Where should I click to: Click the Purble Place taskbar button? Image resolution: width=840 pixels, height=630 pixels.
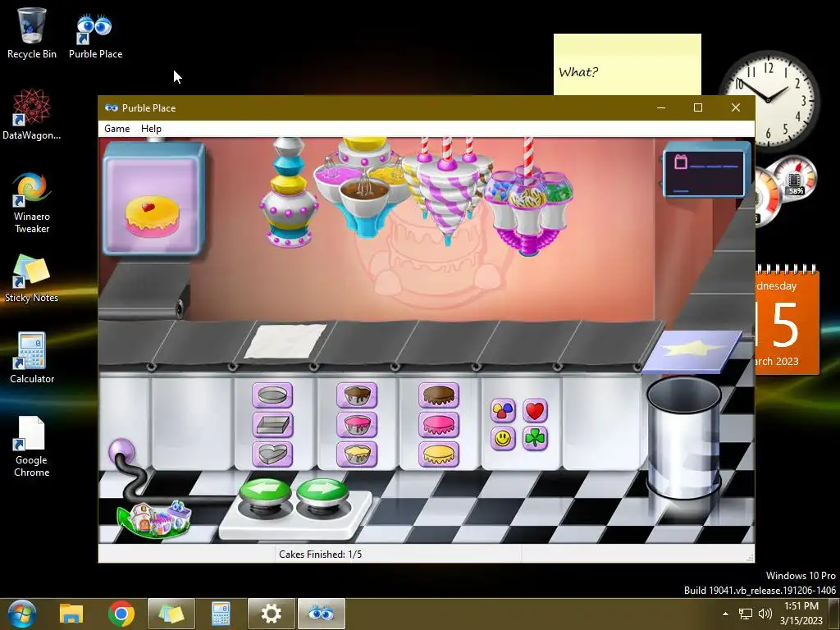point(322,614)
